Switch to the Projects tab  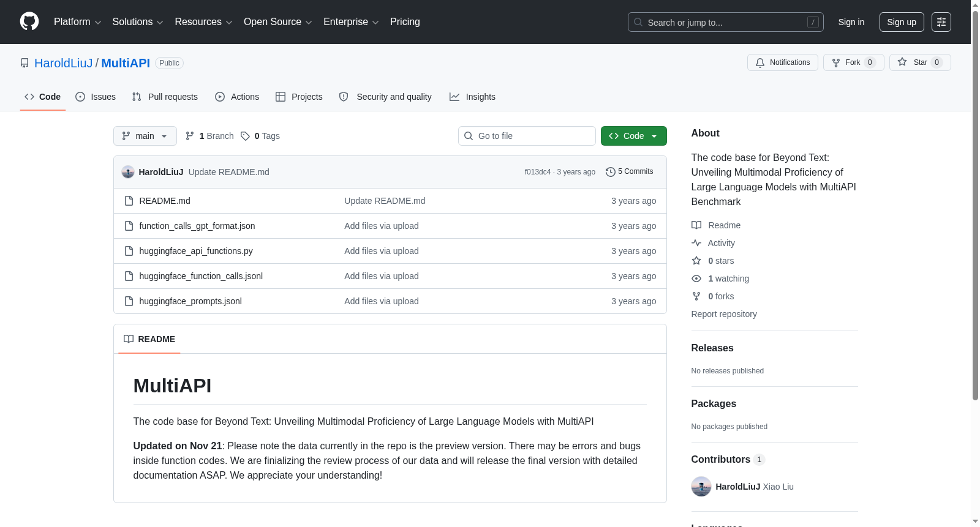299,97
